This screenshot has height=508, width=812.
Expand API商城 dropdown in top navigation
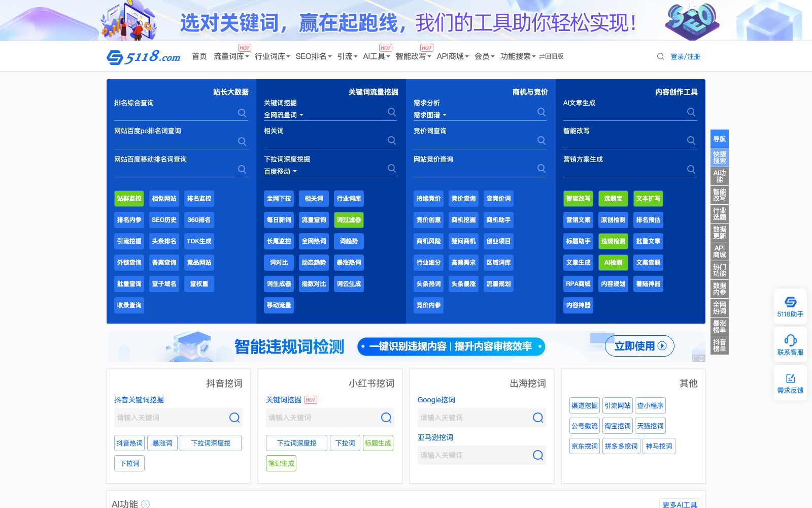point(453,56)
